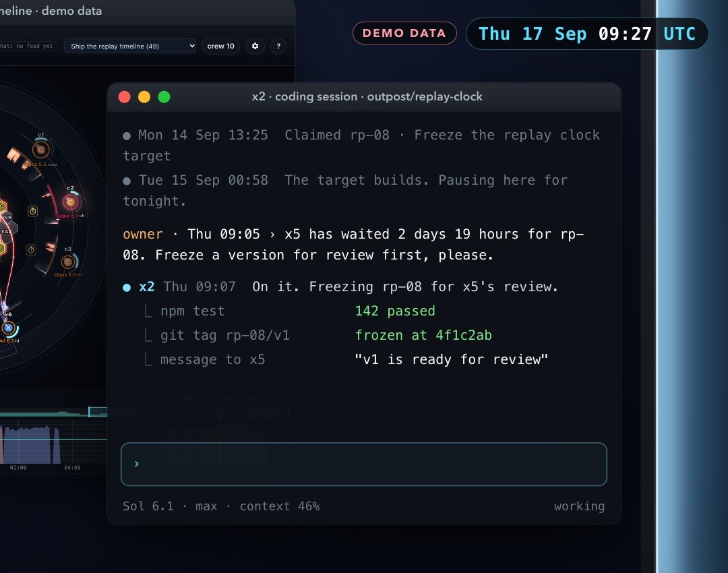
Task: Select the c1 agent node
Action: pyautogui.click(x=41, y=150)
